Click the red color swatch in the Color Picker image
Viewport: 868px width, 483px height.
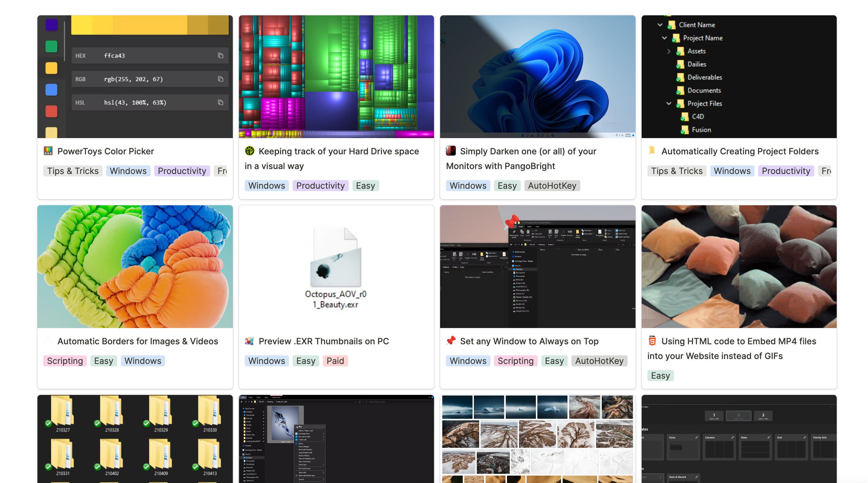[51, 112]
